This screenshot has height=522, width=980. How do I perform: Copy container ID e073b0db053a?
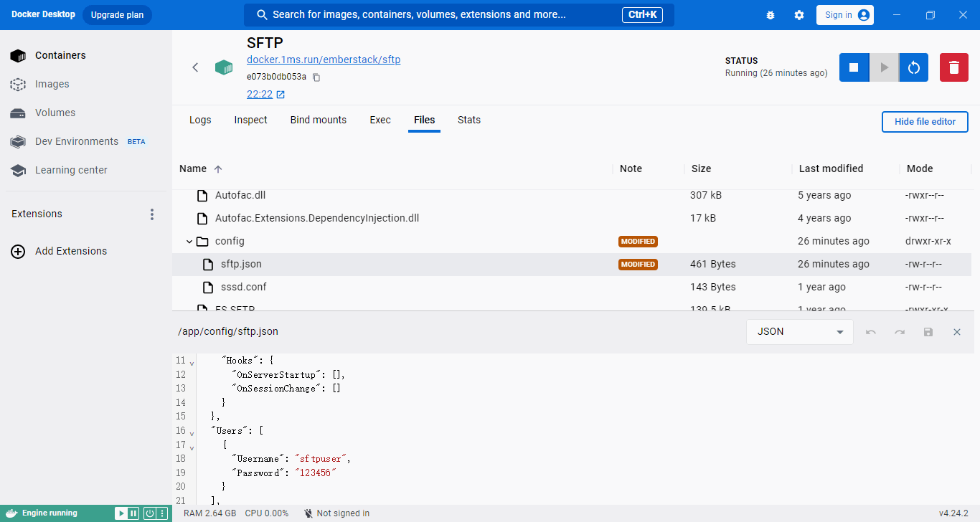[x=316, y=77]
